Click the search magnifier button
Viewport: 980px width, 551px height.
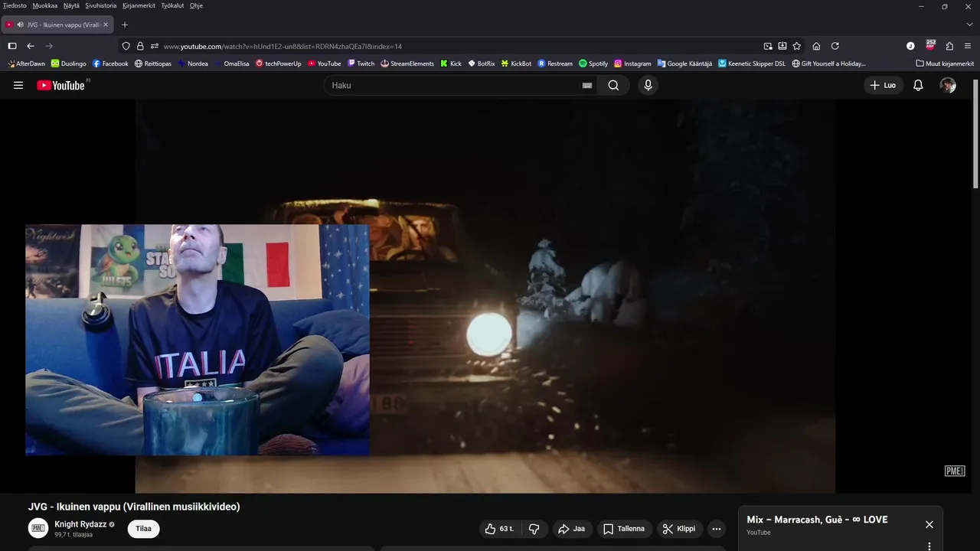[613, 86]
